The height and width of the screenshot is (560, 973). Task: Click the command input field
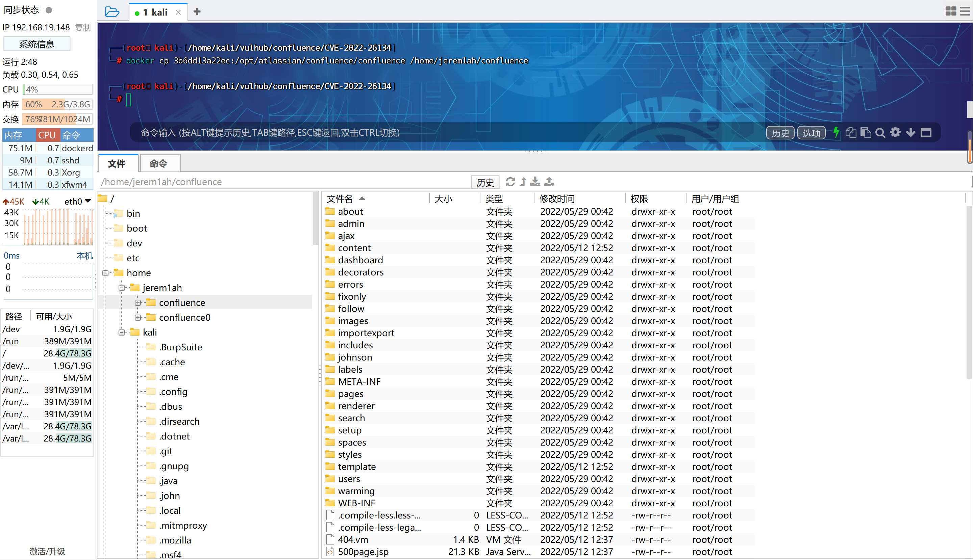[447, 133]
